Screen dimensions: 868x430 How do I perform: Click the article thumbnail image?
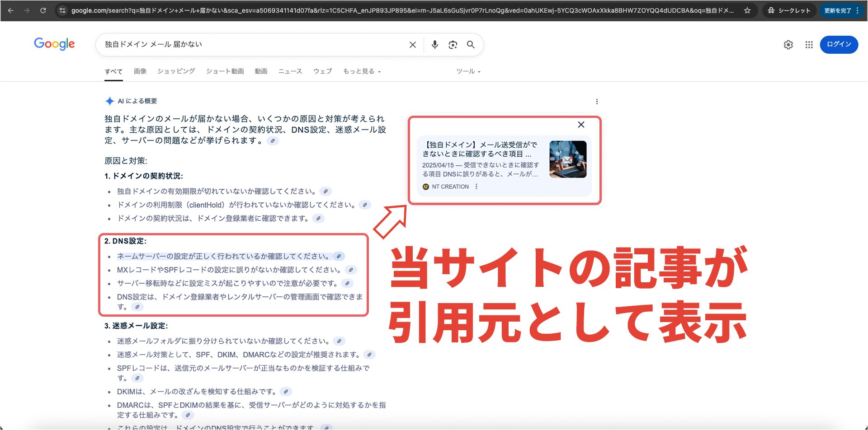568,159
